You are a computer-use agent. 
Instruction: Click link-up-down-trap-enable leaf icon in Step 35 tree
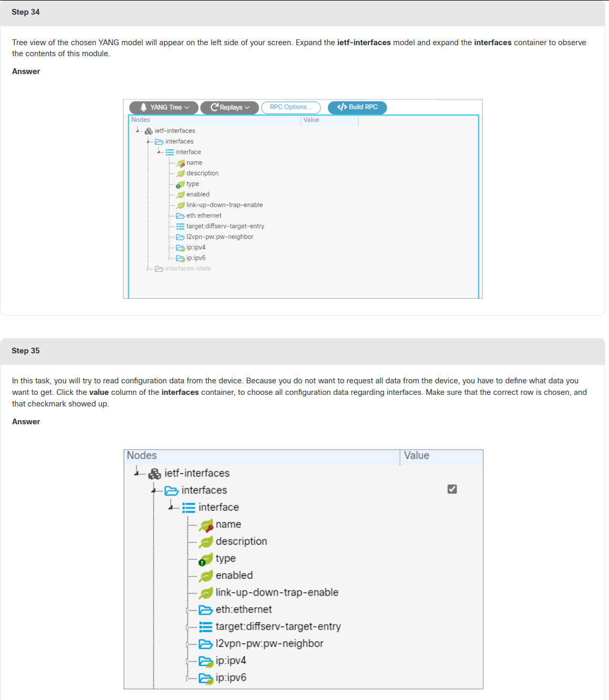[206, 593]
